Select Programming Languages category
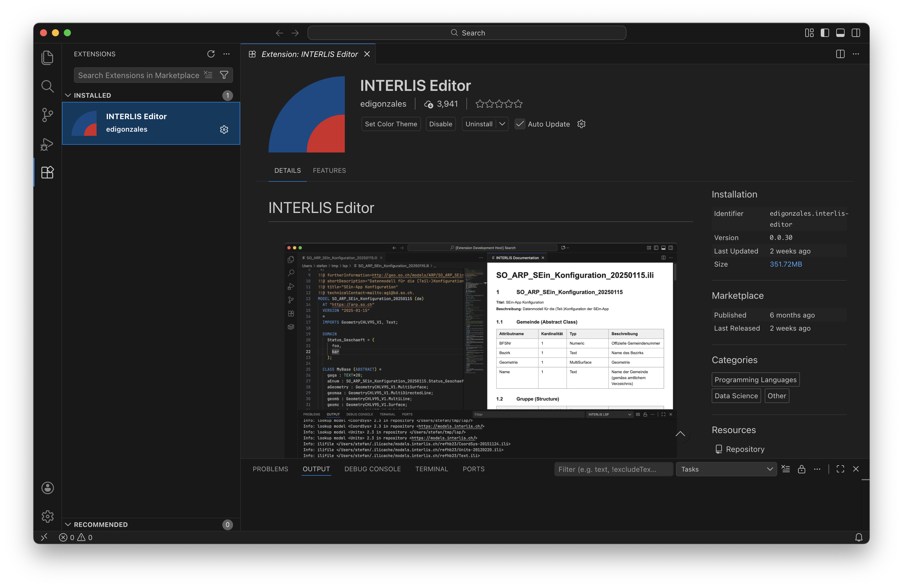 (x=755, y=379)
